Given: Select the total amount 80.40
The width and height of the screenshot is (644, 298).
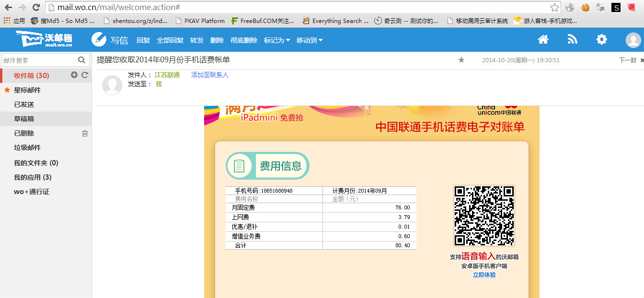Looking at the screenshot, I should (x=402, y=246).
